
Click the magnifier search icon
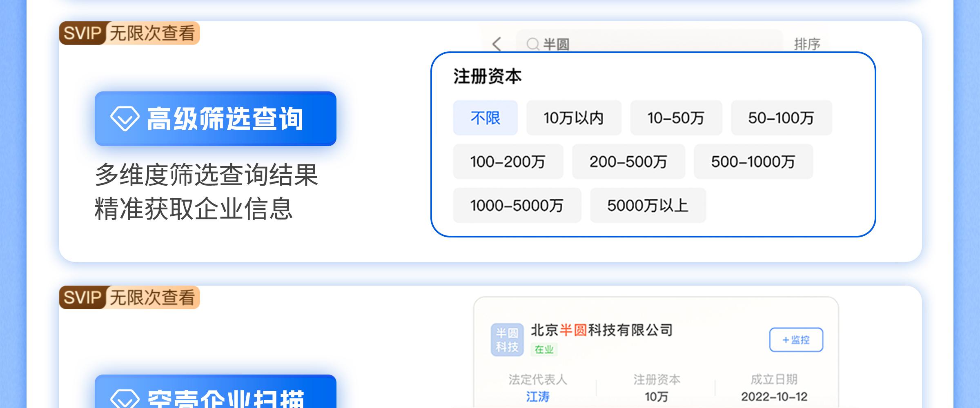pyautogui.click(x=532, y=44)
